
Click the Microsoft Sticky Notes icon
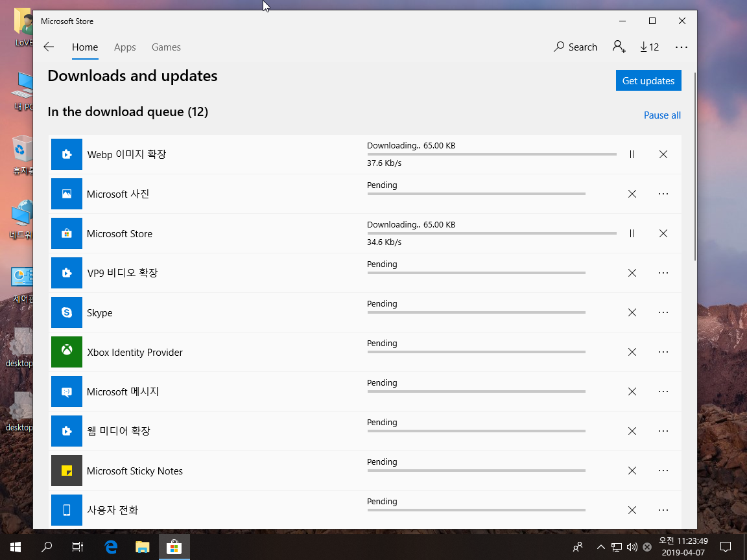67,471
